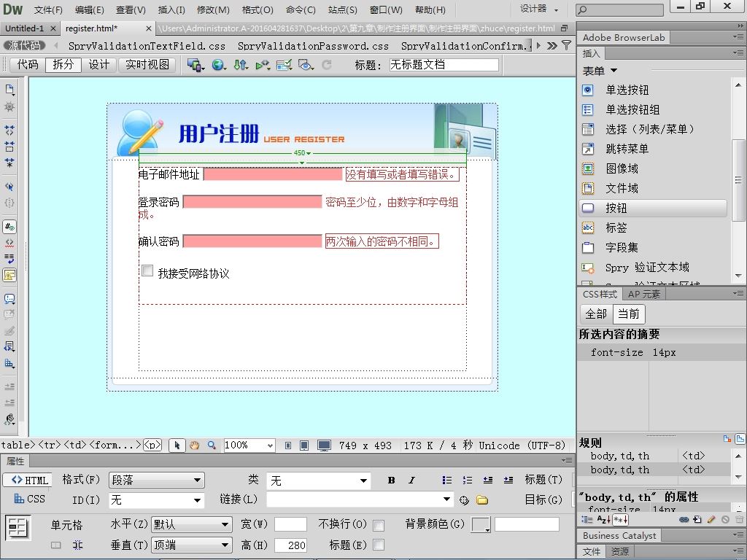The image size is (747, 560).
Task: Create an unordered list from properties panel
Action: tap(446, 481)
